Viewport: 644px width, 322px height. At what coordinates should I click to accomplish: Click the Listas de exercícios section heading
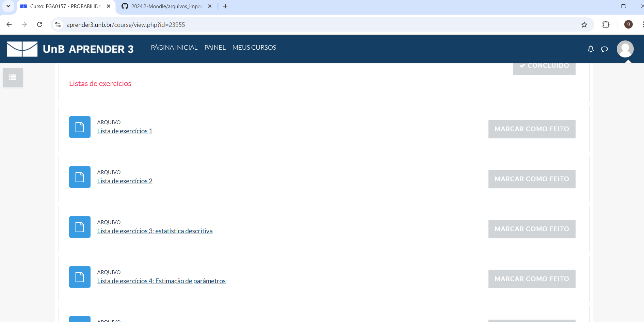(100, 84)
